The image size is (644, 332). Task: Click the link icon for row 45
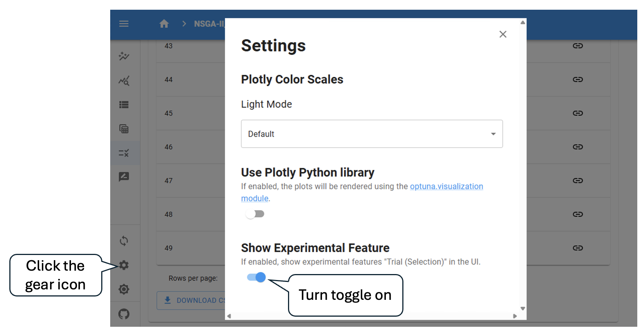point(578,113)
